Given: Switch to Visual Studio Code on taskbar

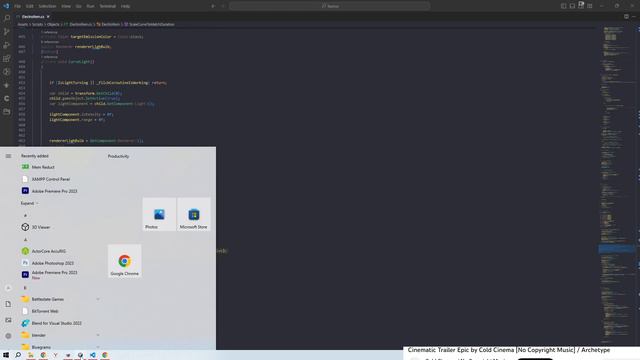Looking at the screenshot, I should pos(93,355).
